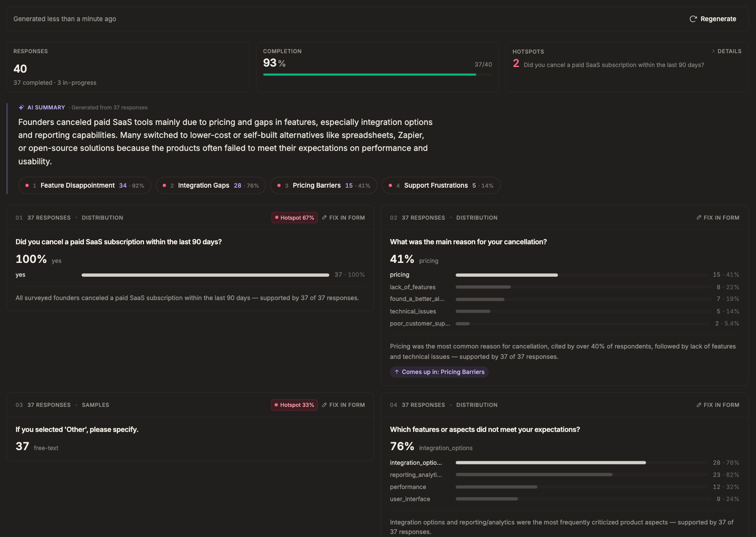756x537 pixels.
Task: Click pencil icon on question 02 Fix in Form
Action: point(699,217)
